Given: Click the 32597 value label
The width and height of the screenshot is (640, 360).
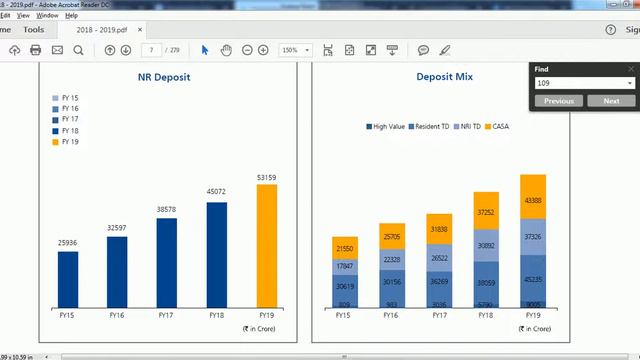Looking at the screenshot, I should pyautogui.click(x=117, y=228).
